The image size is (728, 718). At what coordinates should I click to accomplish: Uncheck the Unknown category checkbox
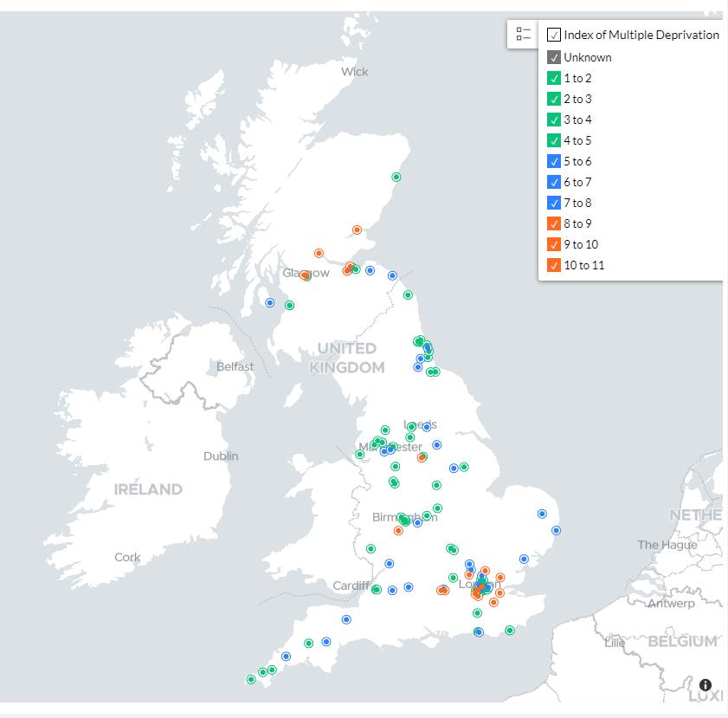554,57
